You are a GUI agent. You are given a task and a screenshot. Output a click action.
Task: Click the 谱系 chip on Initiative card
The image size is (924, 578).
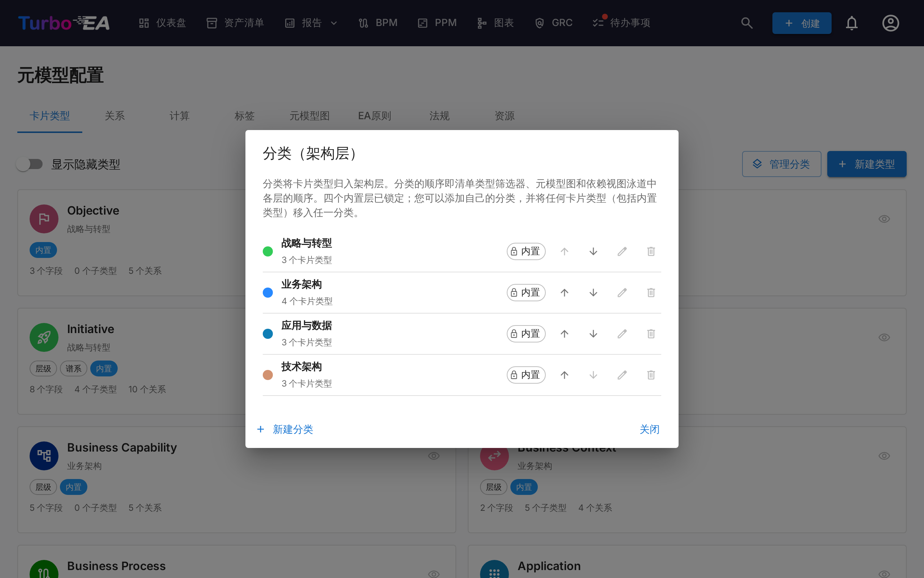[73, 369]
